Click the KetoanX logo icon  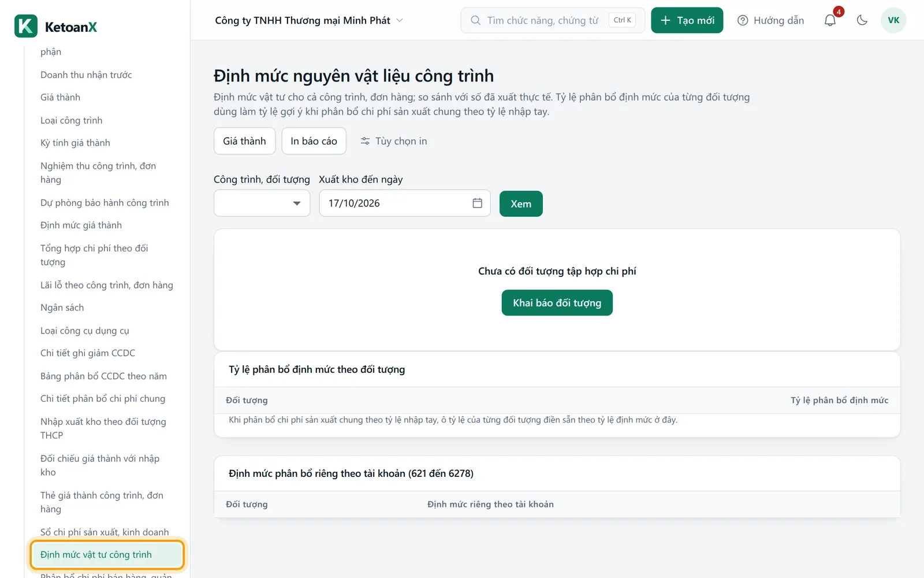(26, 26)
